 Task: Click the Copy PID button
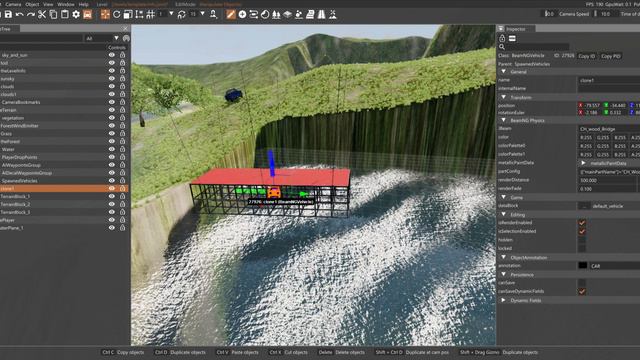pos(611,56)
